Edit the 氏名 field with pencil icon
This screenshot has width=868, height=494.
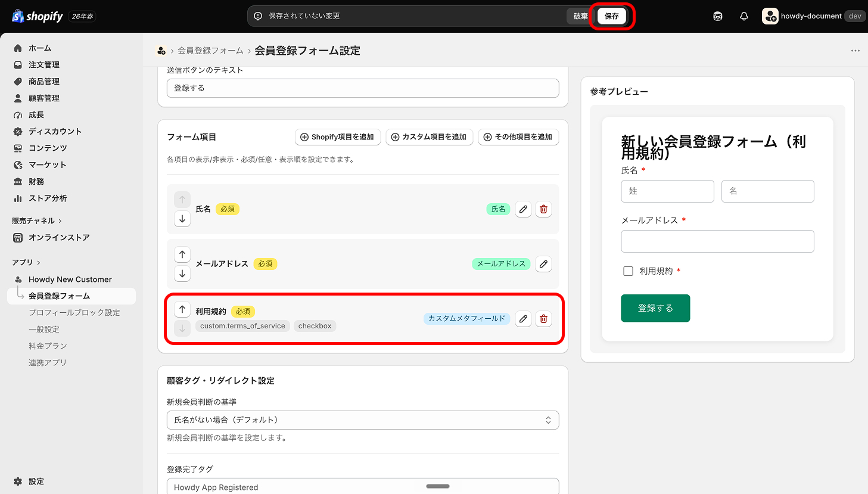pyautogui.click(x=523, y=209)
